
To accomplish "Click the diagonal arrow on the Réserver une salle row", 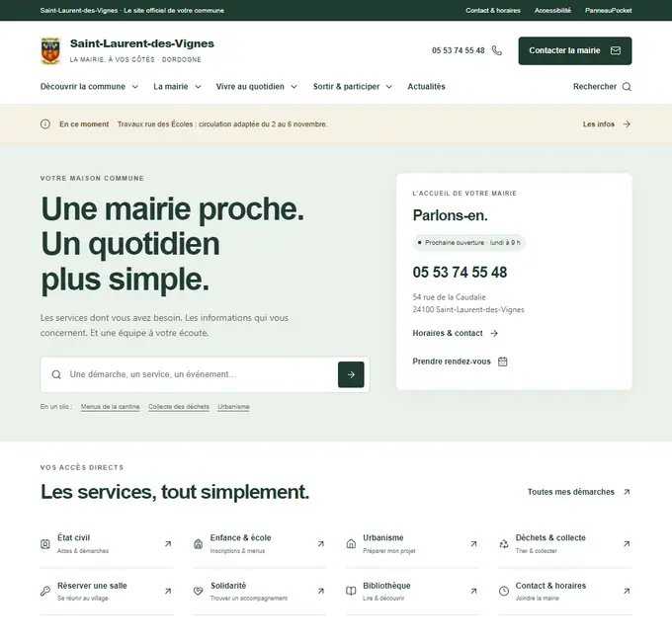I will pos(168,592).
